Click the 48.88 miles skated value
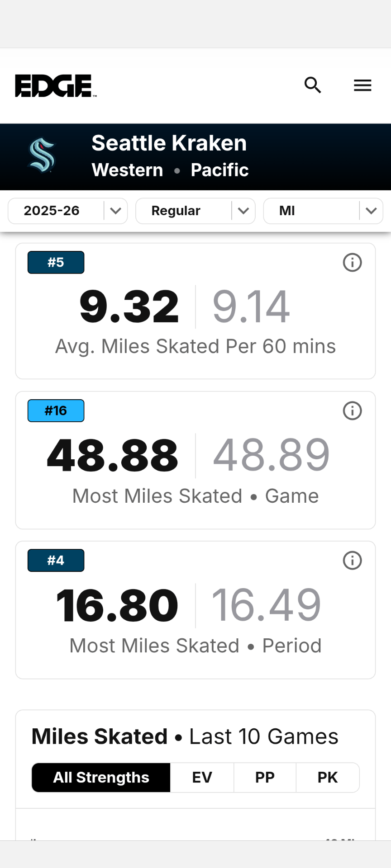391x868 pixels. (113, 456)
